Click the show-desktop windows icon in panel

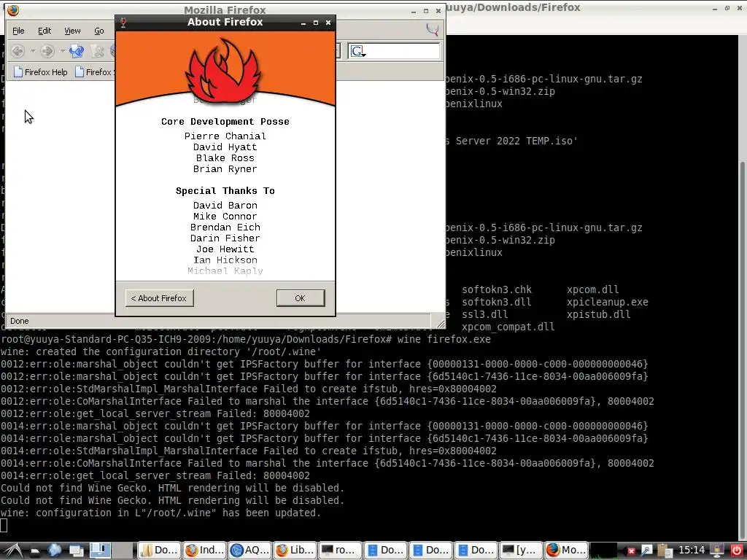[x=76, y=551]
